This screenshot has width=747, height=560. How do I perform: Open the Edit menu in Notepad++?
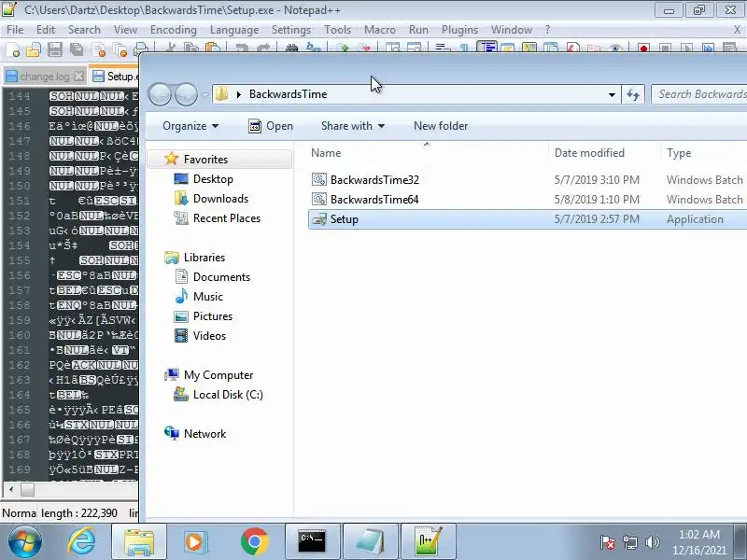(x=46, y=30)
